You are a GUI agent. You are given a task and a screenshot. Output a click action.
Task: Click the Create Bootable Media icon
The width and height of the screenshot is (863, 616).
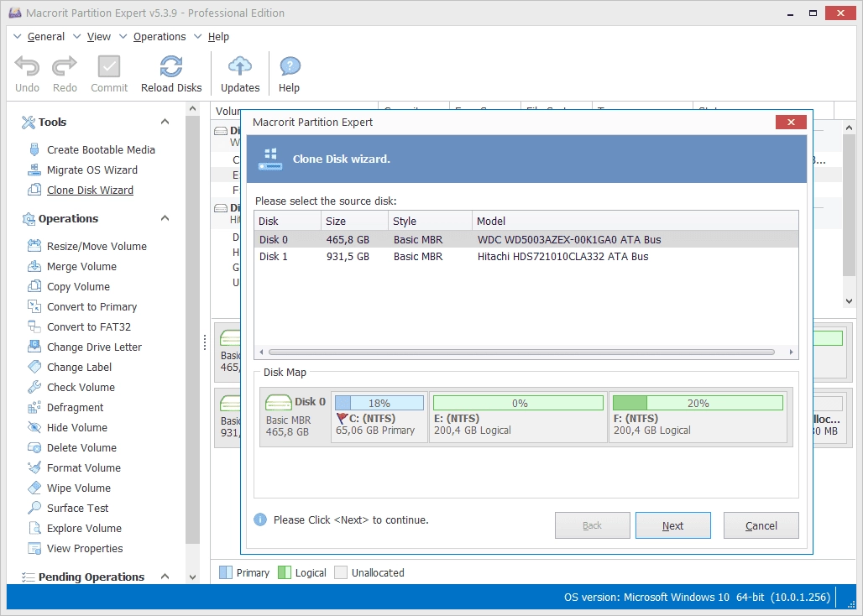click(34, 149)
